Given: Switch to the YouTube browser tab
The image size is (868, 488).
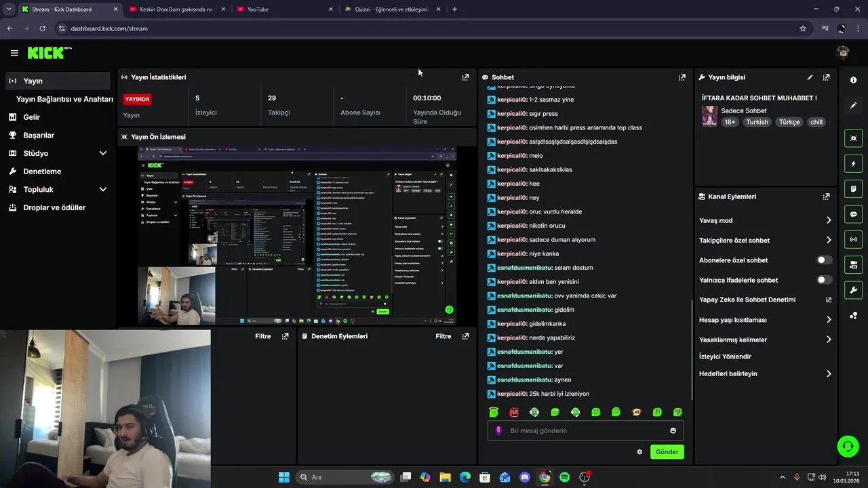Looking at the screenshot, I should [285, 9].
